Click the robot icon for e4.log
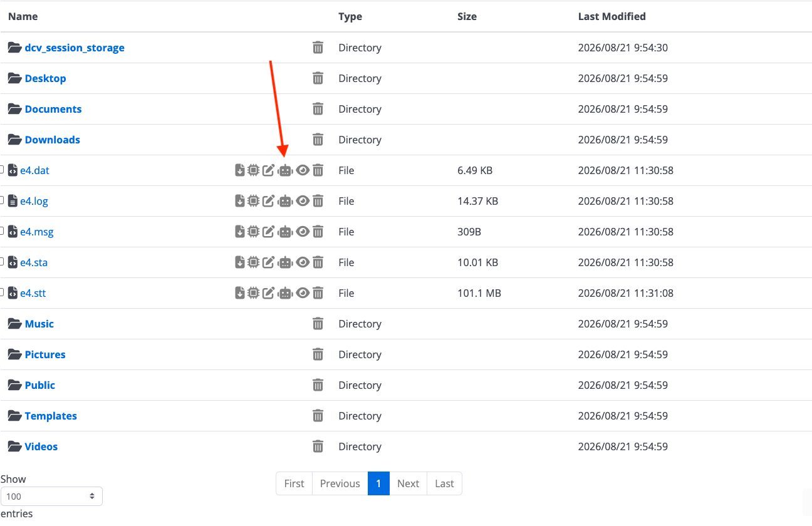 click(285, 201)
